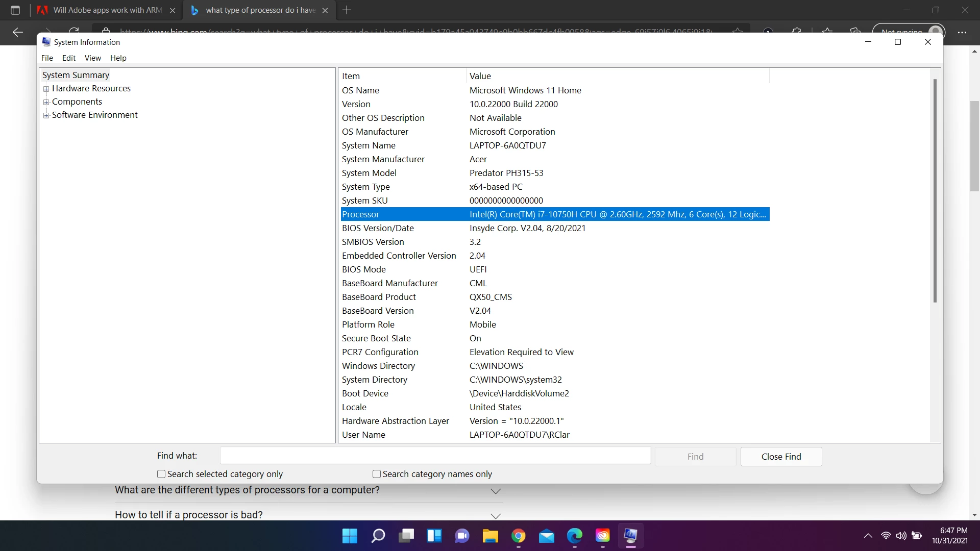Click the 'Find what' input field
The image size is (980, 551).
435,456
